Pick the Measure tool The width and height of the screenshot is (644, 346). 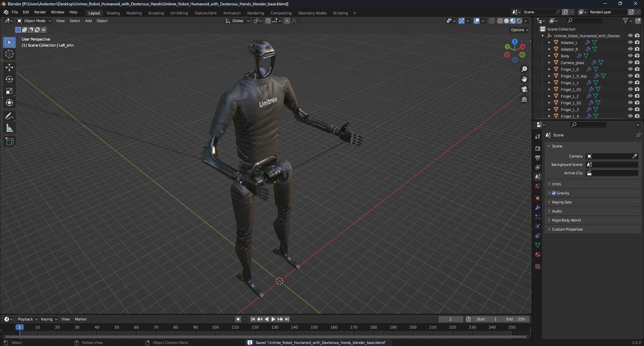(x=9, y=128)
